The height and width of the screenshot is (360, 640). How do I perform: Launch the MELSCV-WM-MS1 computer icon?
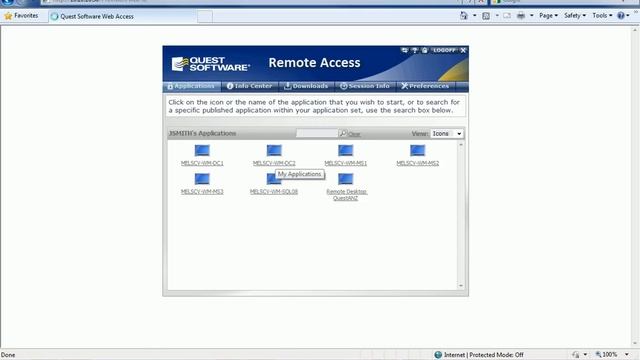click(x=346, y=151)
